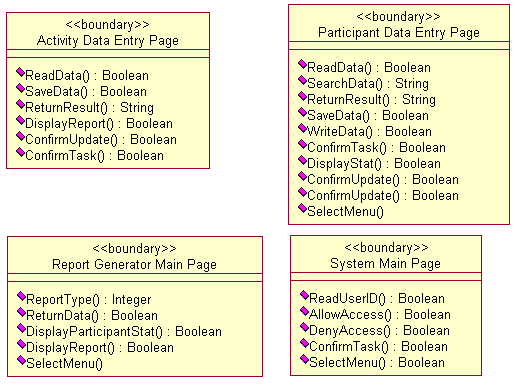The width and height of the screenshot is (515, 389).
Task: Select 'ConfirmTask() : Boolean' text in Participant Data Entry Page
Action: click(x=377, y=148)
